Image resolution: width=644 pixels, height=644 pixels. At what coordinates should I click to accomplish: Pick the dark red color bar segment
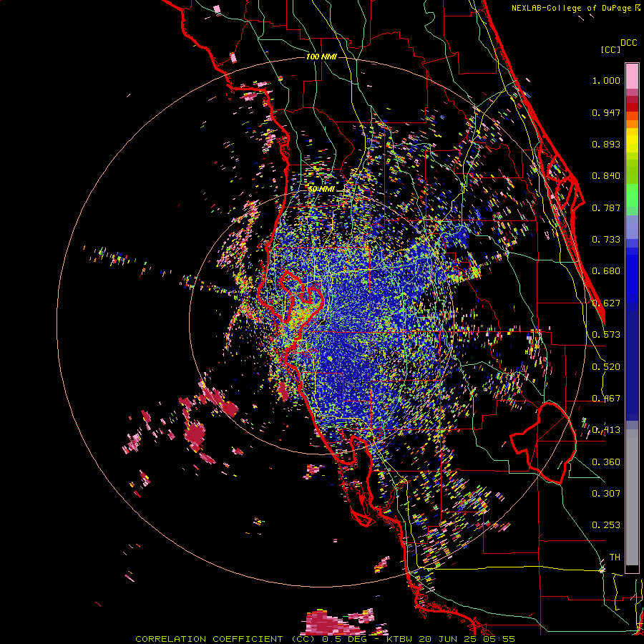(x=632, y=99)
